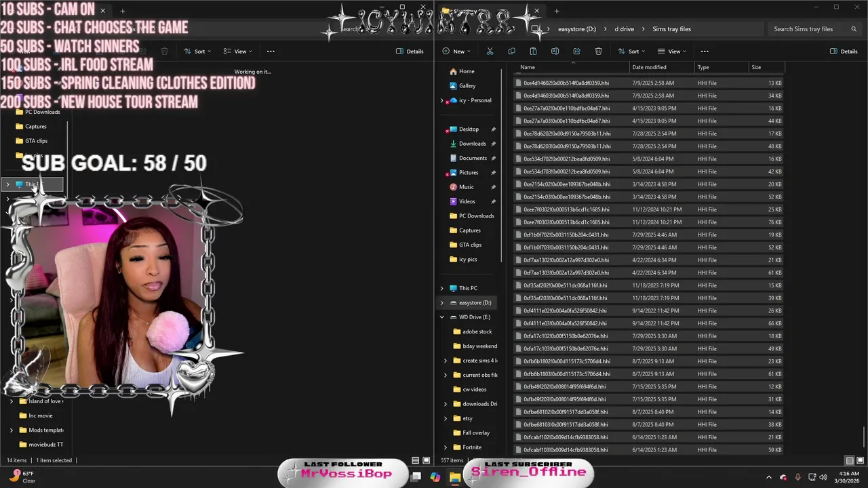Expand icy - Personal in navigation pane

[442, 100]
